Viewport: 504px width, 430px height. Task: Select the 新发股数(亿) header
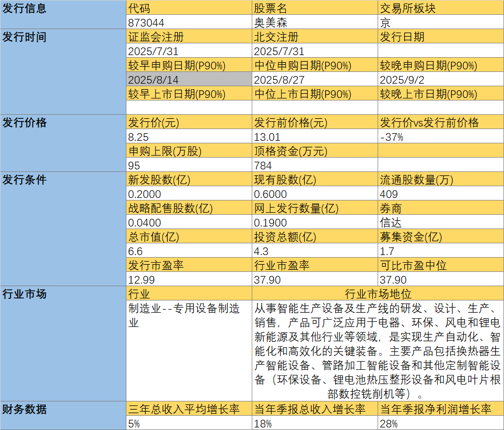click(x=189, y=179)
